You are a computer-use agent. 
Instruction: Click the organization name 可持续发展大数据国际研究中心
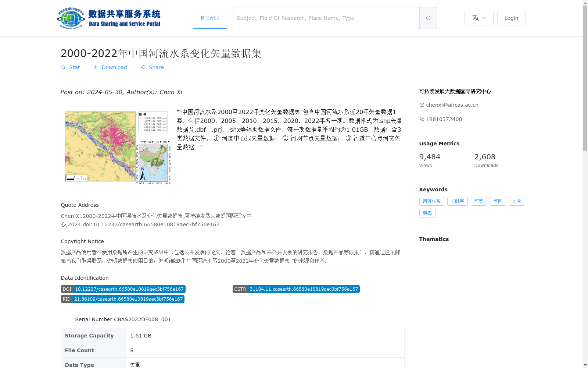pyautogui.click(x=455, y=92)
